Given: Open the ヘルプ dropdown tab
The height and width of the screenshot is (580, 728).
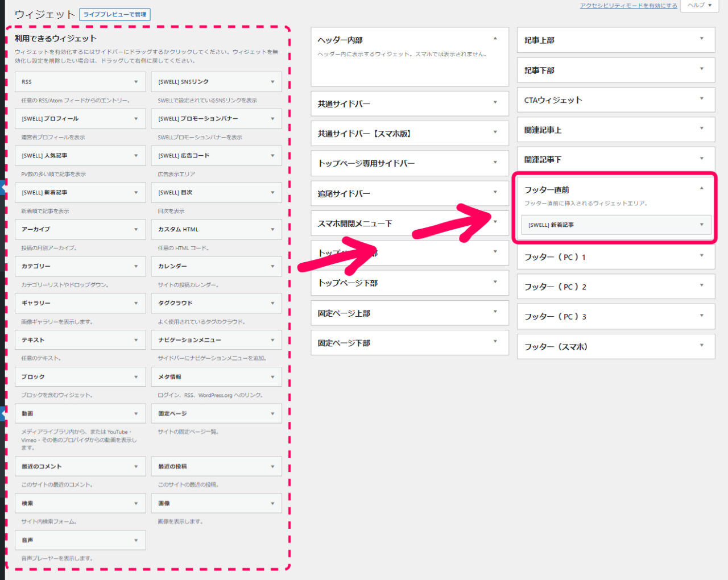Looking at the screenshot, I should point(699,5).
